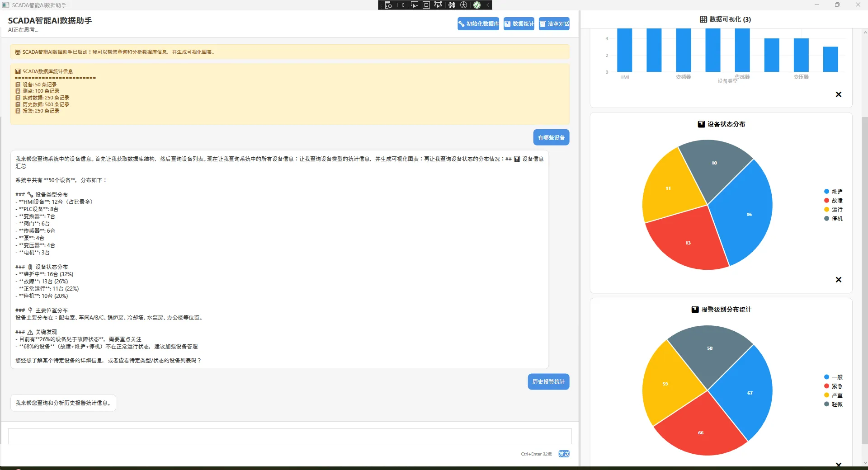Click the green checkmark status icon
Image resolution: width=868 pixels, height=470 pixels.
477,5
